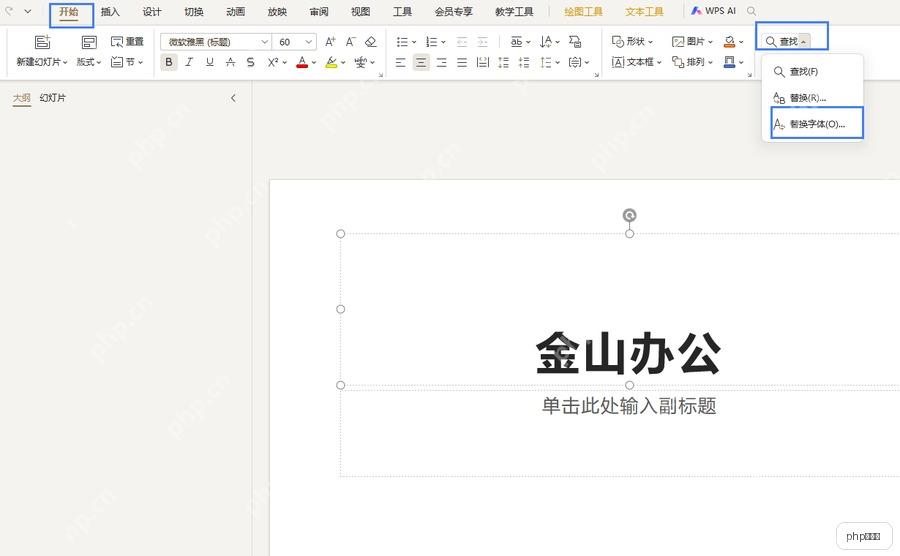Click the Decrease Indent icon
Image resolution: width=900 pixels, height=556 pixels.
click(461, 42)
